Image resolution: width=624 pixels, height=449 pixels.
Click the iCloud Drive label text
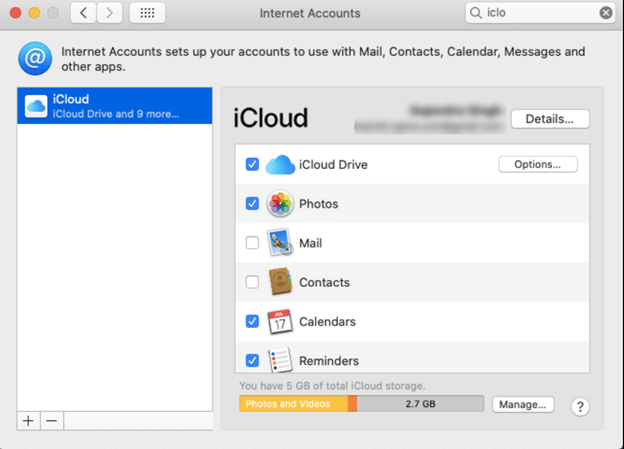333,164
